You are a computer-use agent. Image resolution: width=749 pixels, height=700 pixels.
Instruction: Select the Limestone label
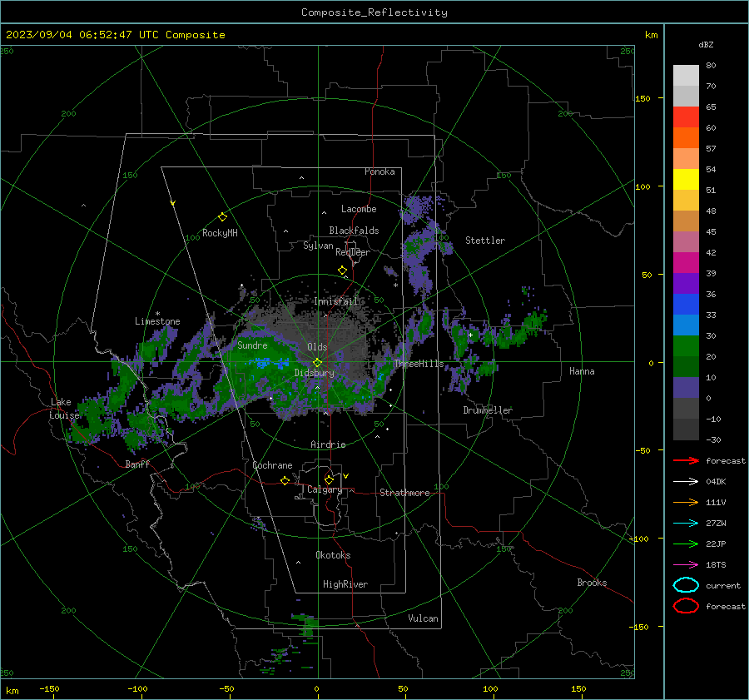[157, 321]
